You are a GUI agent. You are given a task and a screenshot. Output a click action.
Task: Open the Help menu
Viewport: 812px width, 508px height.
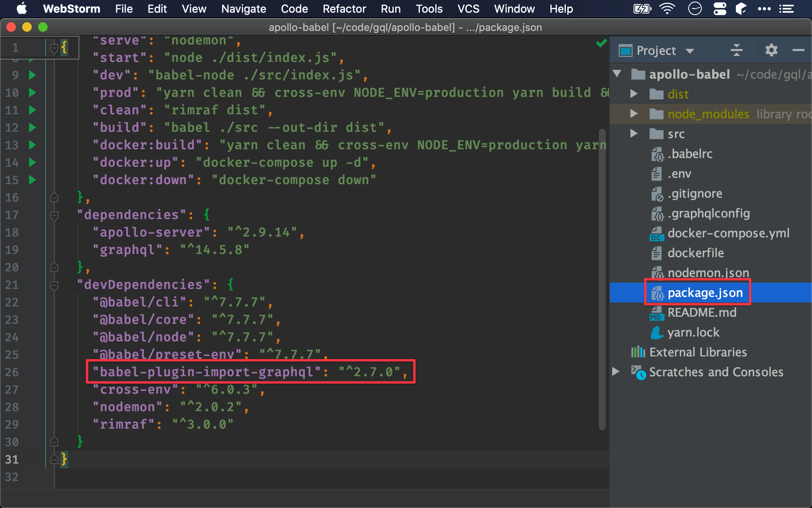(x=561, y=9)
